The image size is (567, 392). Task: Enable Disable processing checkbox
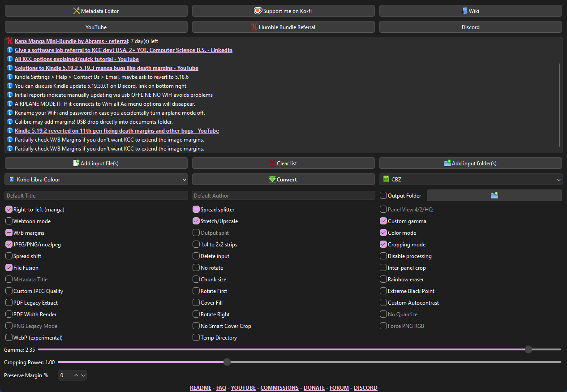coord(383,256)
